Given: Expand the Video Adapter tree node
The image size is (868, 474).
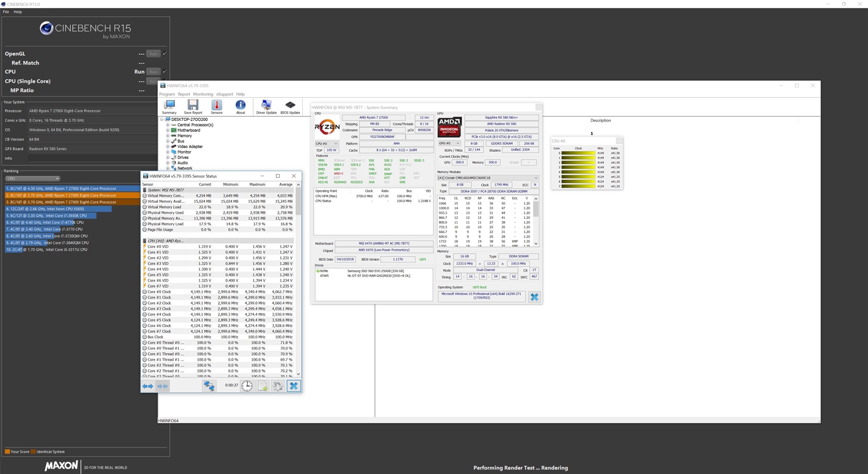Looking at the screenshot, I should tap(168, 146).
